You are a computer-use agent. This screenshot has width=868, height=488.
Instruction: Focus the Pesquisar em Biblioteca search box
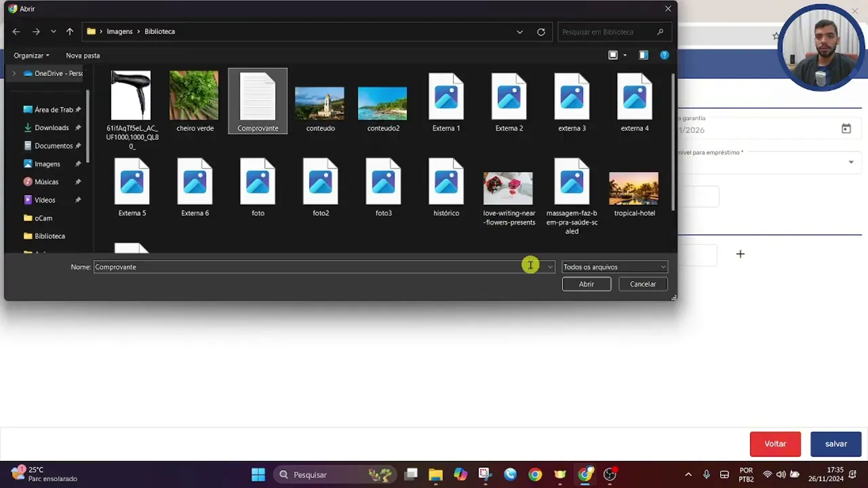614,32
